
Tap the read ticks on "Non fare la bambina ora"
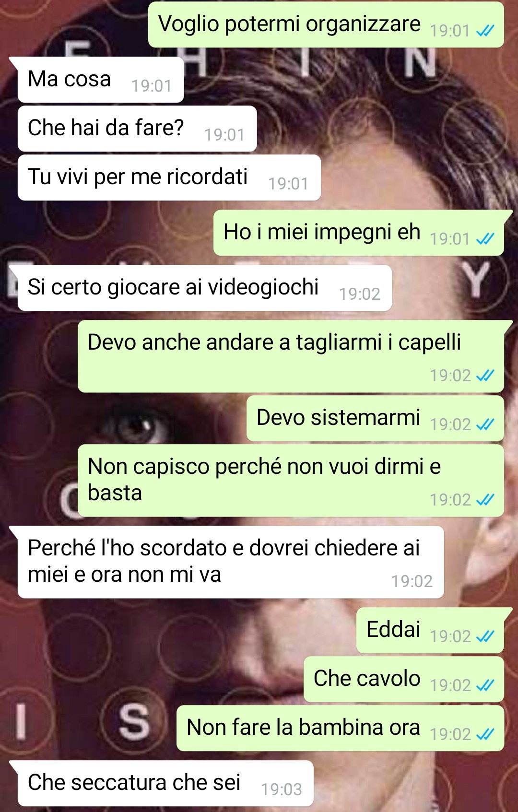485,734
